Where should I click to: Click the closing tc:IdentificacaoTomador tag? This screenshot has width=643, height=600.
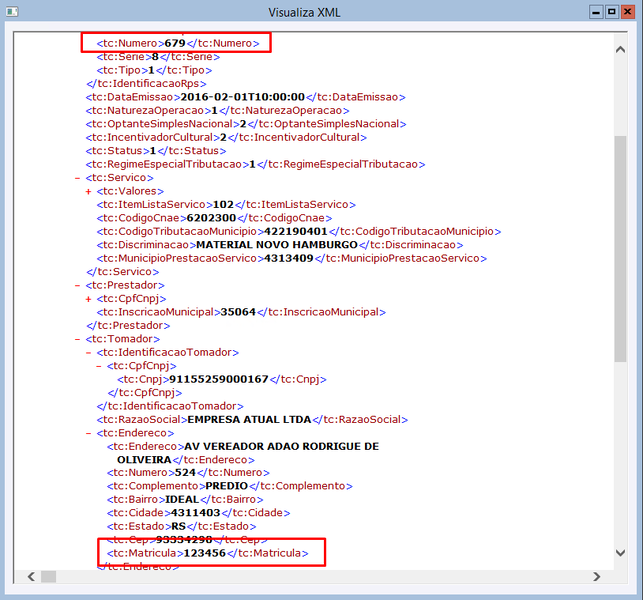[x=170, y=406]
